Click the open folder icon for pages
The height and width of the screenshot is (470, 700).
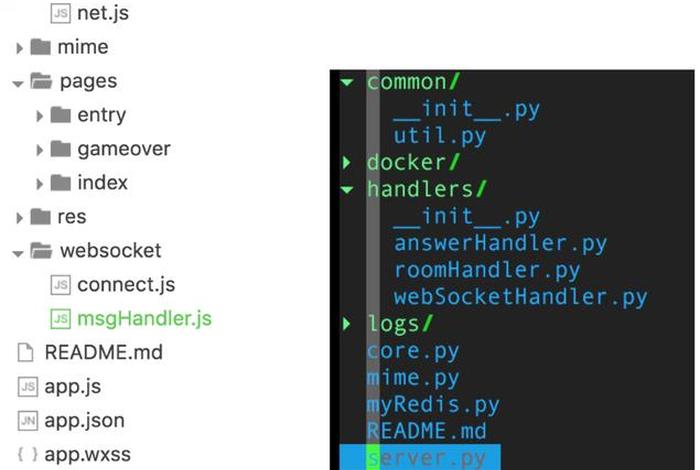(41, 81)
